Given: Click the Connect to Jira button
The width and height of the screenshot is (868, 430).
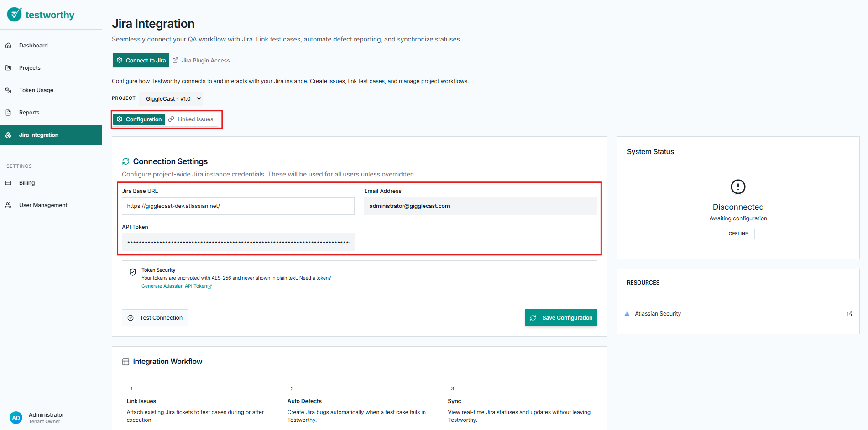Looking at the screenshot, I should tap(141, 60).
